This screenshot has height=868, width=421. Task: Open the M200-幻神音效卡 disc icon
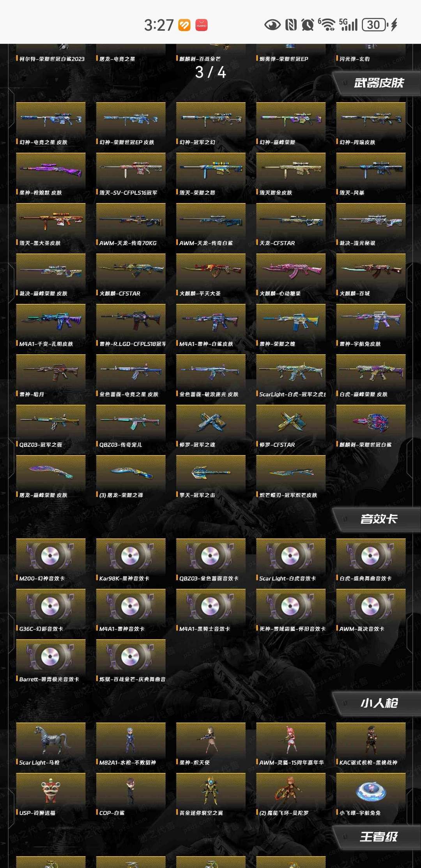(x=51, y=555)
